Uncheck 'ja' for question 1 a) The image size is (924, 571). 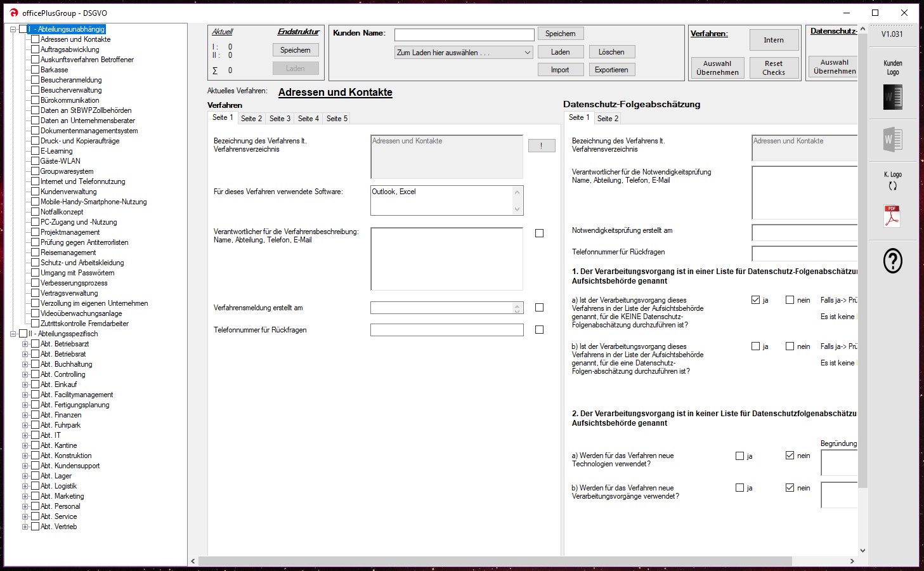(x=755, y=300)
